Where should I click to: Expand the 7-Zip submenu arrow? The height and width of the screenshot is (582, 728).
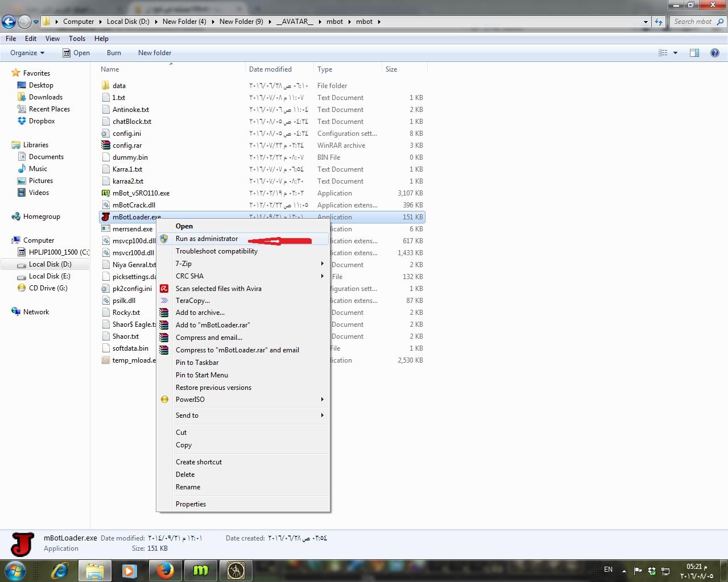322,264
